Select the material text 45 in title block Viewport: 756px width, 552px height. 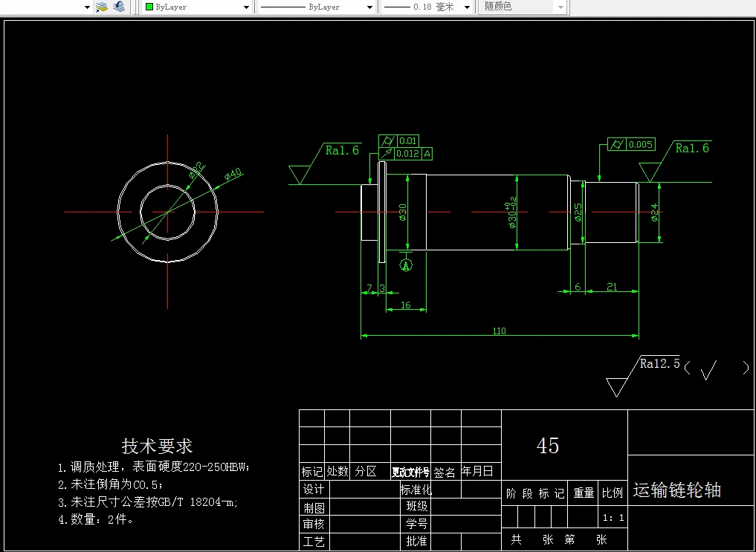(548, 446)
